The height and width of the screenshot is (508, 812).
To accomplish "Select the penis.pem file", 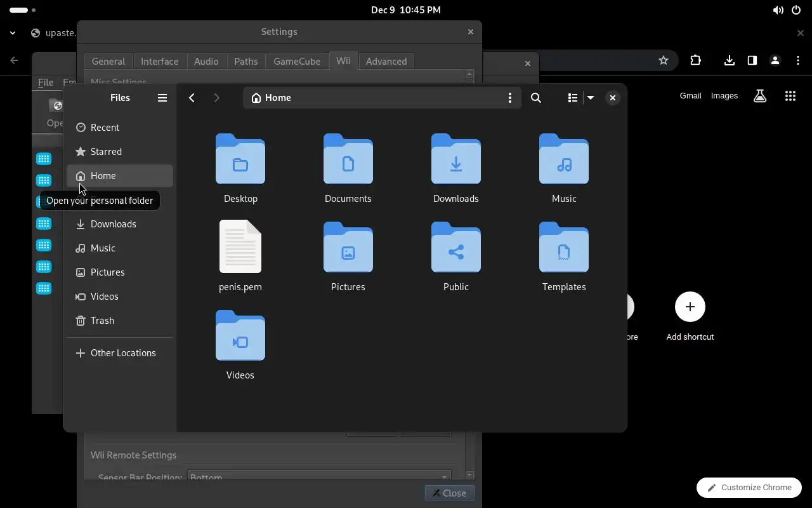I will click(240, 257).
